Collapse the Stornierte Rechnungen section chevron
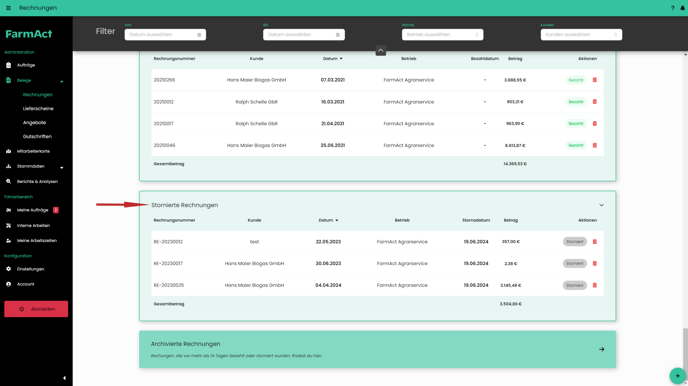Image resolution: width=688 pixels, height=386 pixels. [602, 205]
